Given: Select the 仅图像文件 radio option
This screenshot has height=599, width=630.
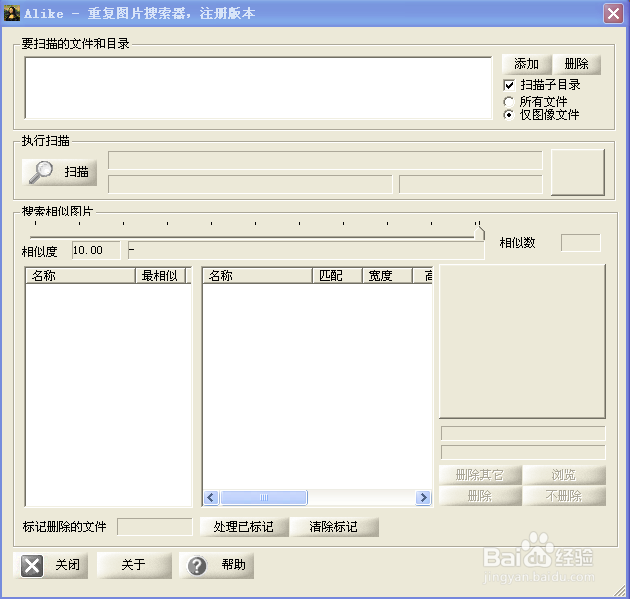Looking at the screenshot, I should tap(509, 115).
